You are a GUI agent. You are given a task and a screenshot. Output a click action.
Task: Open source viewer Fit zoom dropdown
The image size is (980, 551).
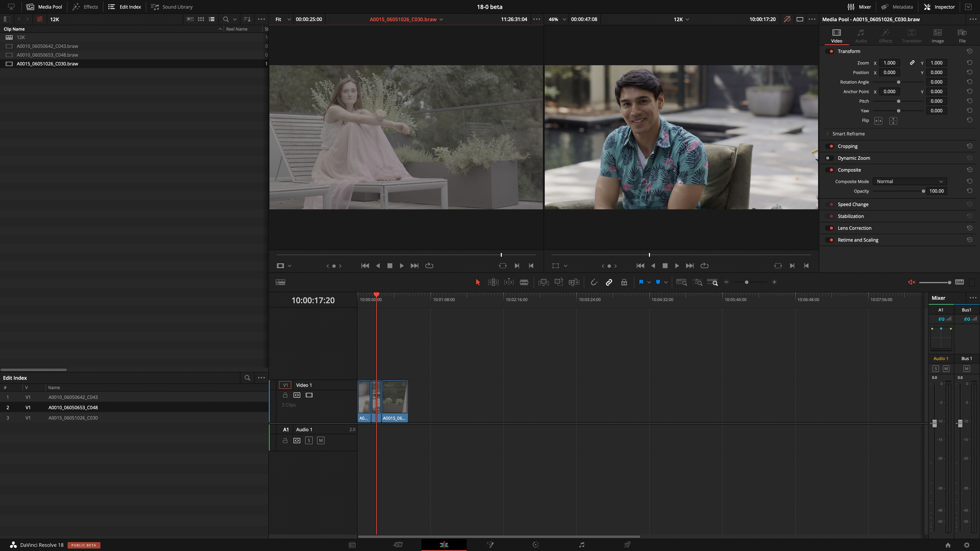pos(282,19)
